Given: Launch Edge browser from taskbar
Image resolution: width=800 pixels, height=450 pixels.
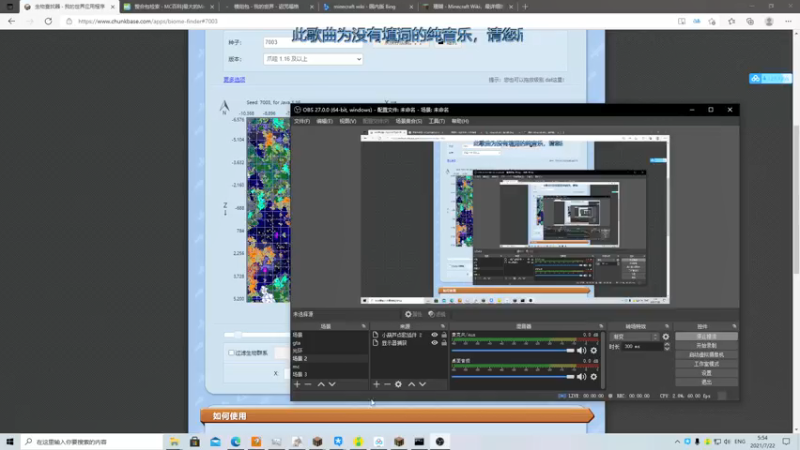Looking at the screenshot, I should [x=236, y=442].
